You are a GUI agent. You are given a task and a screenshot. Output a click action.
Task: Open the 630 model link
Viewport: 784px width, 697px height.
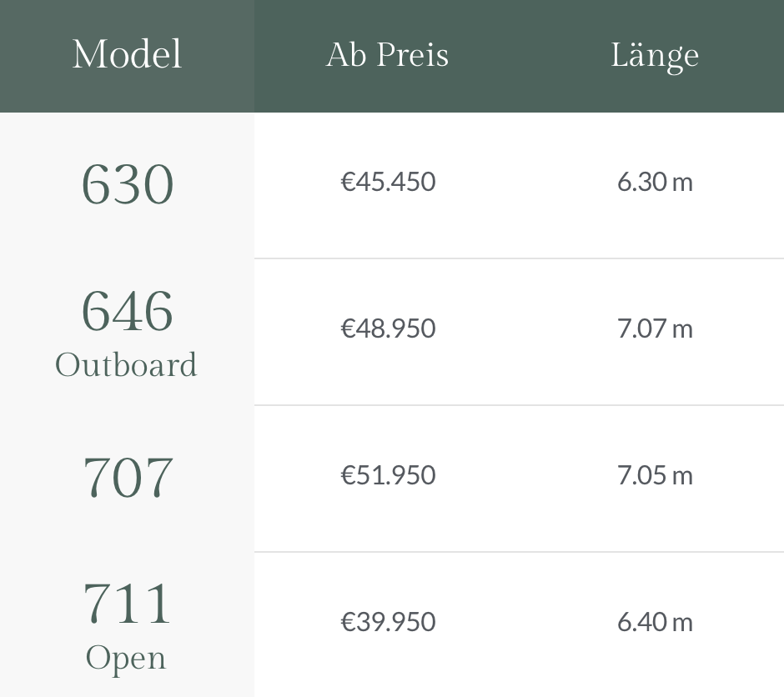(x=127, y=184)
